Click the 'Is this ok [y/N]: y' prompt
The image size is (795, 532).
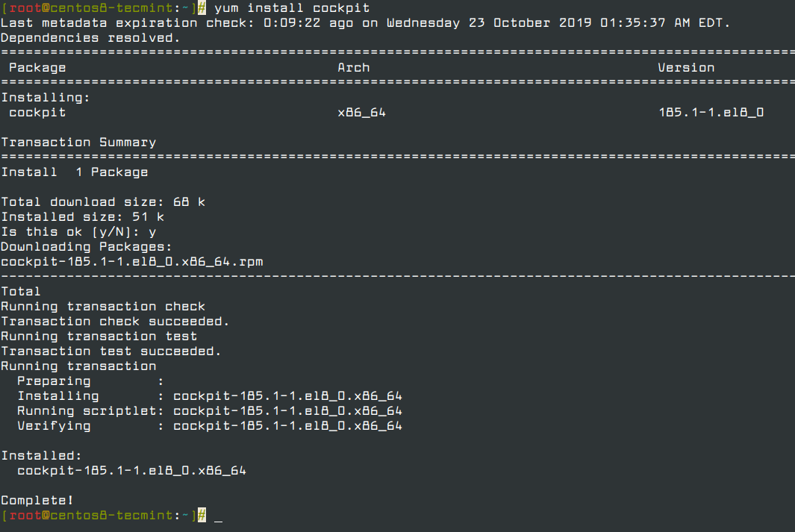pos(78,232)
